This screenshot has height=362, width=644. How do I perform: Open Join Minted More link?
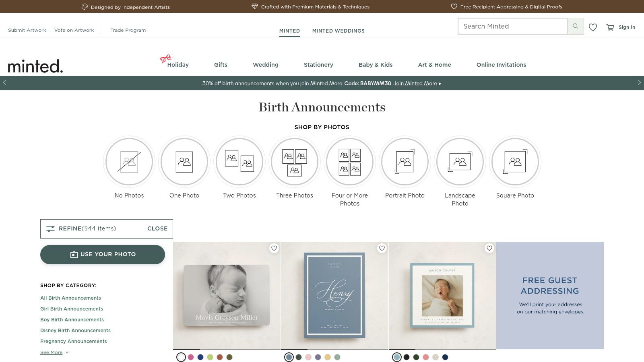click(x=415, y=83)
